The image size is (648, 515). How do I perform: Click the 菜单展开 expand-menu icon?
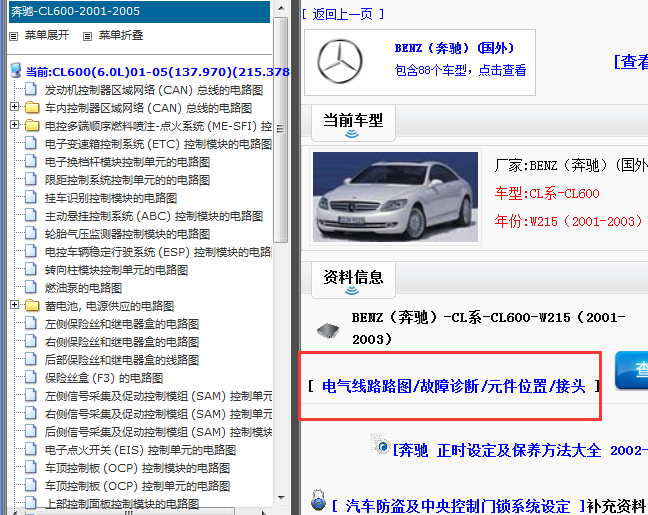click(14, 36)
